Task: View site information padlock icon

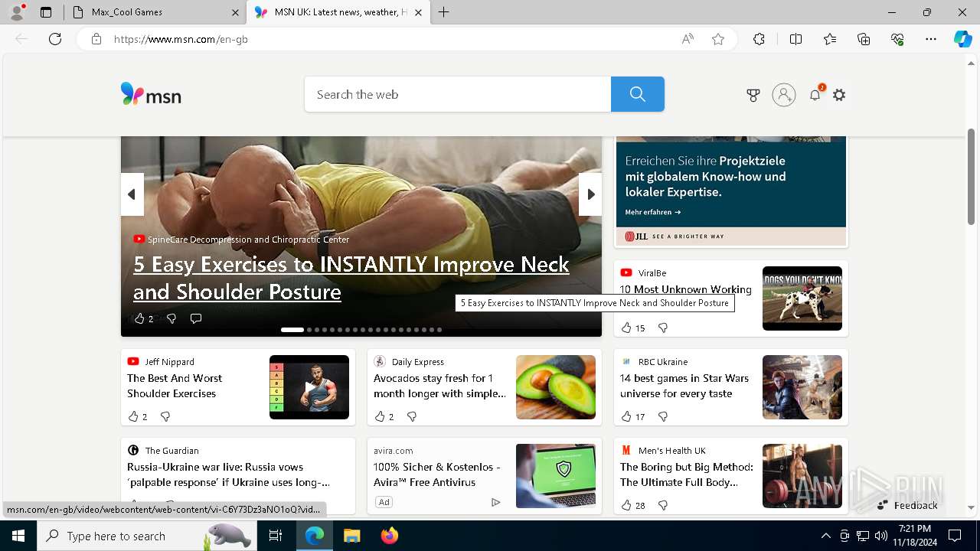Action: [96, 39]
